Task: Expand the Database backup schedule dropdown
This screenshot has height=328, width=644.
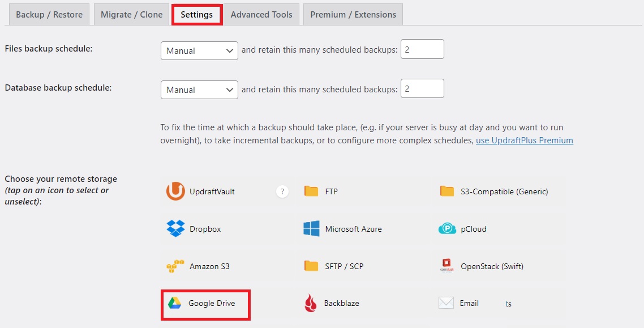Action: pos(199,90)
